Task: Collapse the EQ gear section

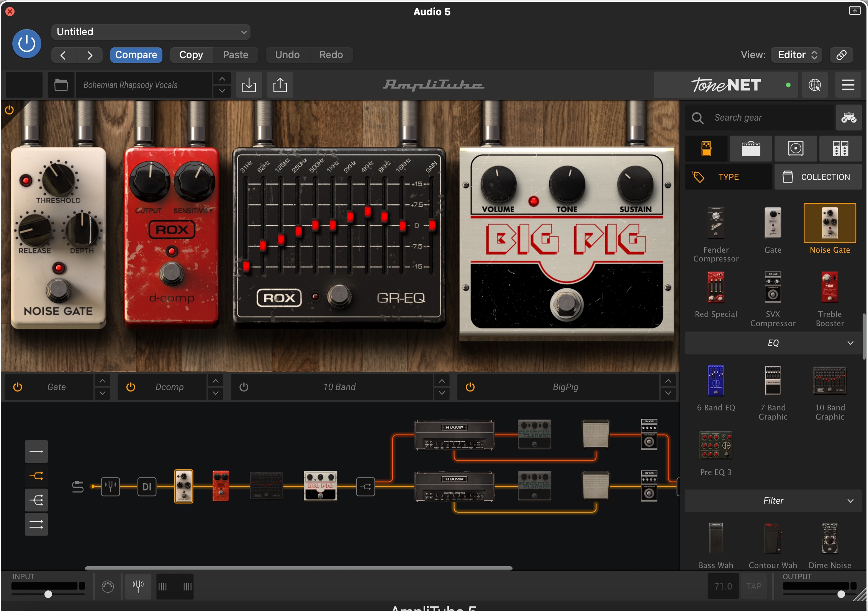Action: click(773, 343)
